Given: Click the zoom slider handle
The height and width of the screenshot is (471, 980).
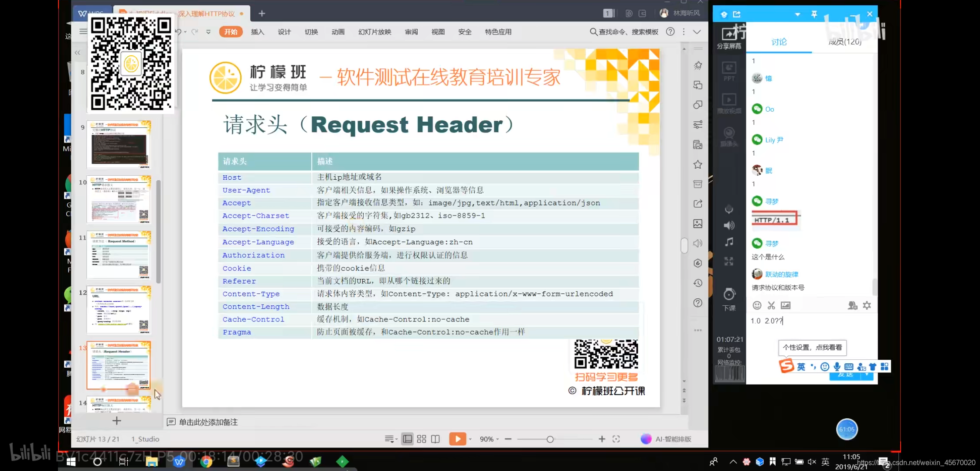Looking at the screenshot, I should coord(550,439).
